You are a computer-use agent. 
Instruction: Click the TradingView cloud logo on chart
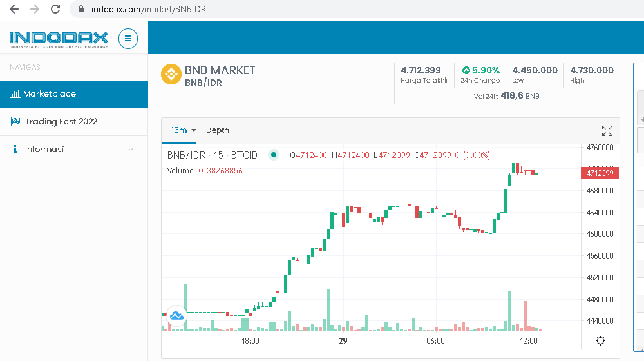177,316
